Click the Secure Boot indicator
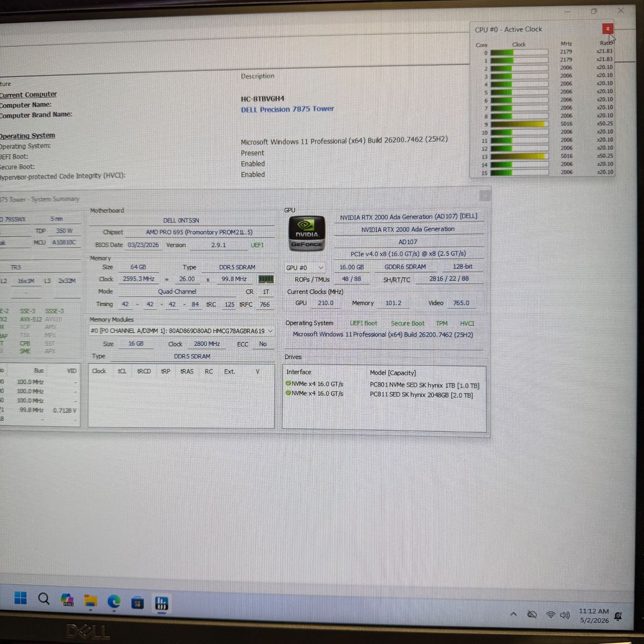 407,323
